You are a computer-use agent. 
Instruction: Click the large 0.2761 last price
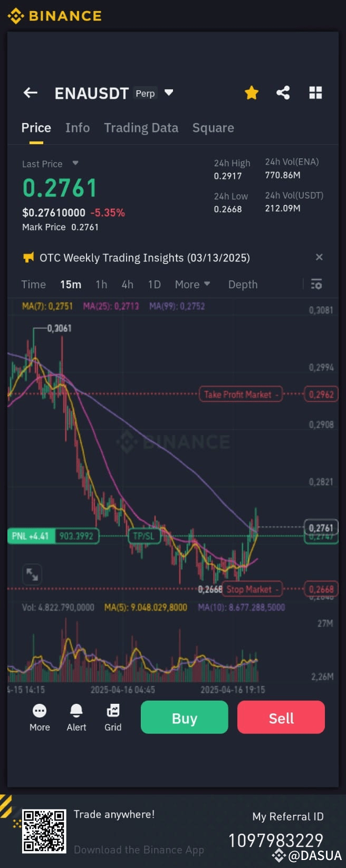(60, 188)
